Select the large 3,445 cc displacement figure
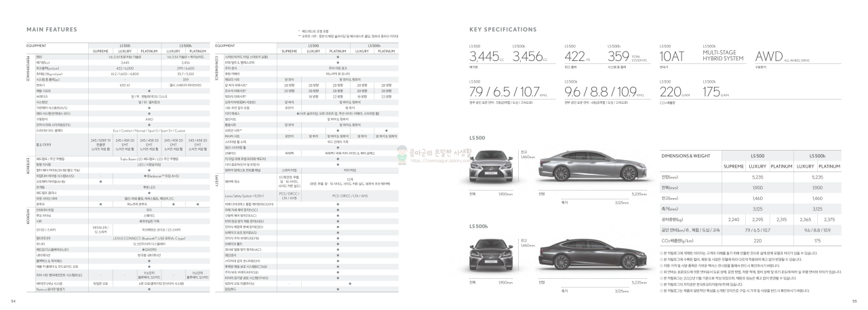The image size is (868, 310). click(x=484, y=56)
